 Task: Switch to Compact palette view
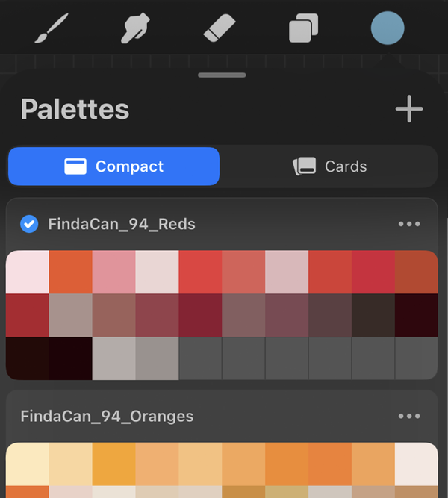(114, 166)
